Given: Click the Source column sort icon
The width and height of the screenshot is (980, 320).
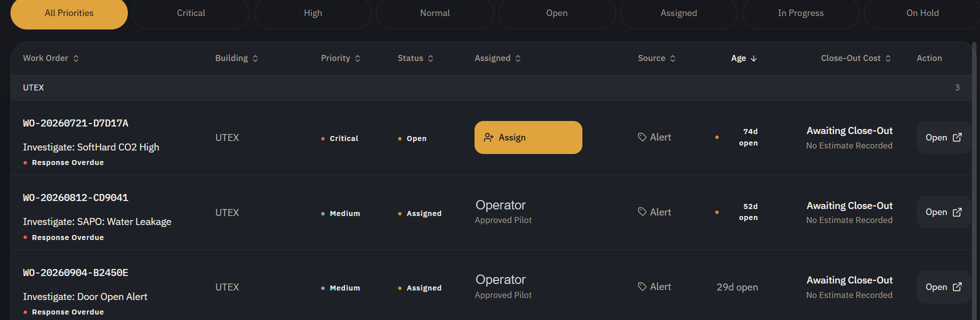Looking at the screenshot, I should (x=673, y=58).
